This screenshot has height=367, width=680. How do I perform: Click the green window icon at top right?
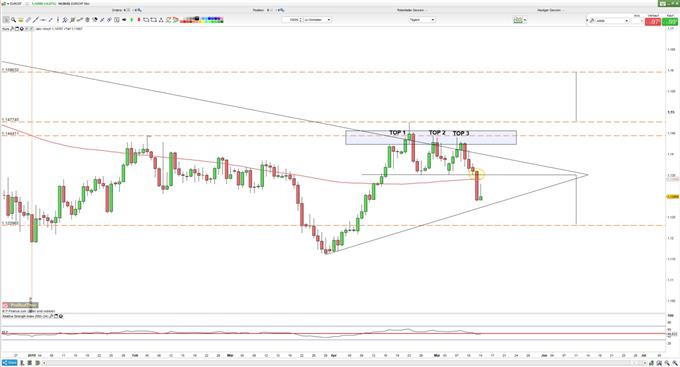point(663,3)
